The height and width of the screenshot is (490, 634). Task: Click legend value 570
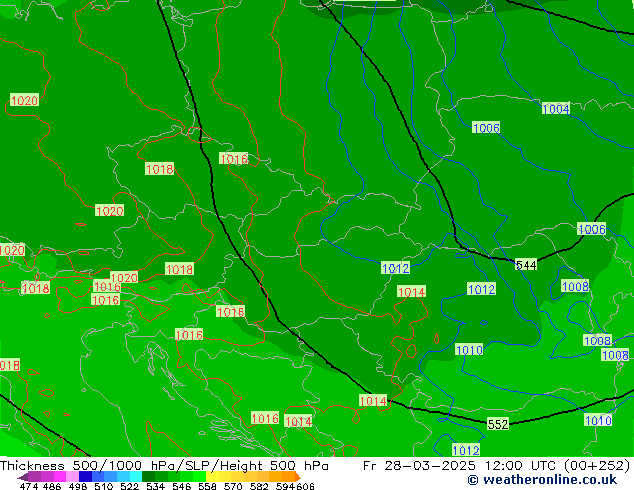pyautogui.click(x=233, y=486)
